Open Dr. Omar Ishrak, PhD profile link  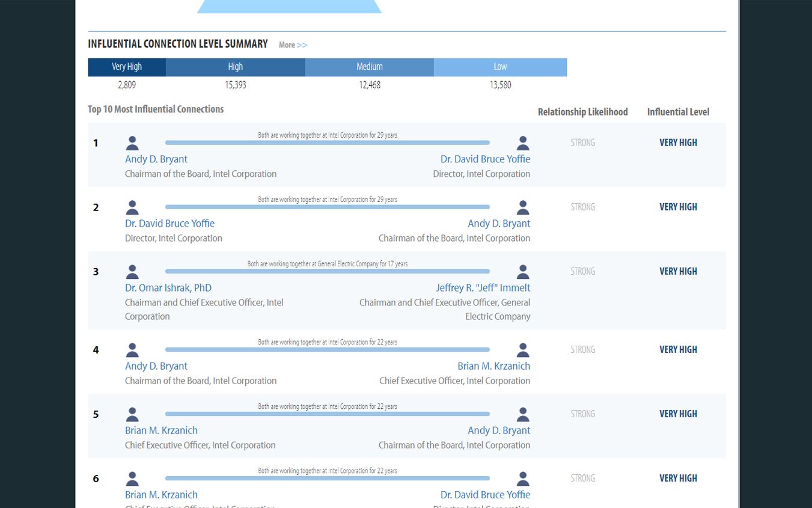coord(168,288)
